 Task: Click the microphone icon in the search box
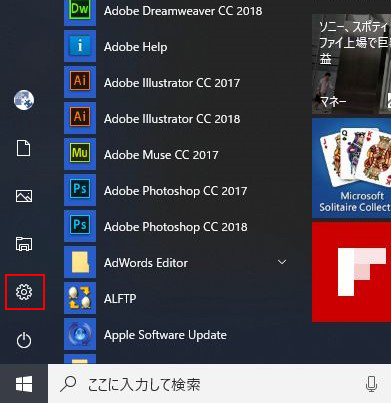pos(371,384)
